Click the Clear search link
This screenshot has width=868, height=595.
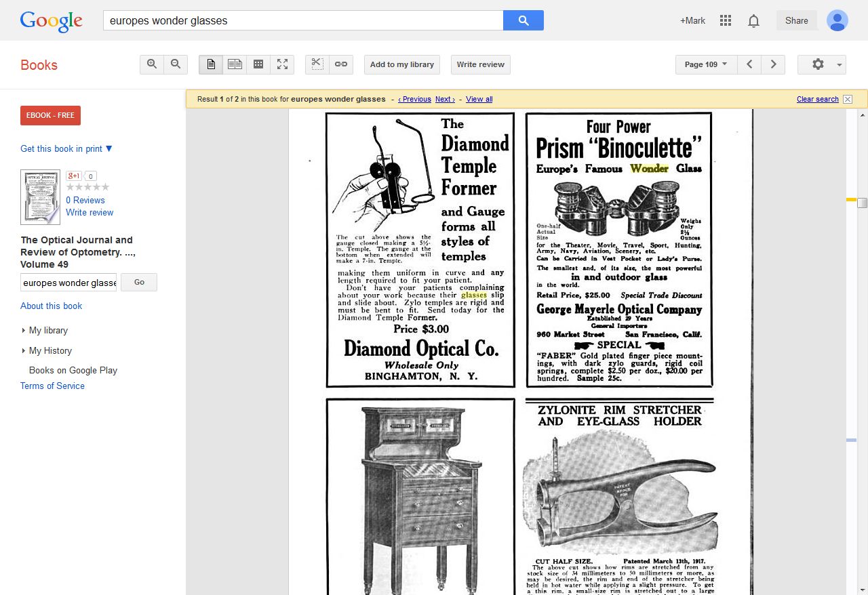818,99
